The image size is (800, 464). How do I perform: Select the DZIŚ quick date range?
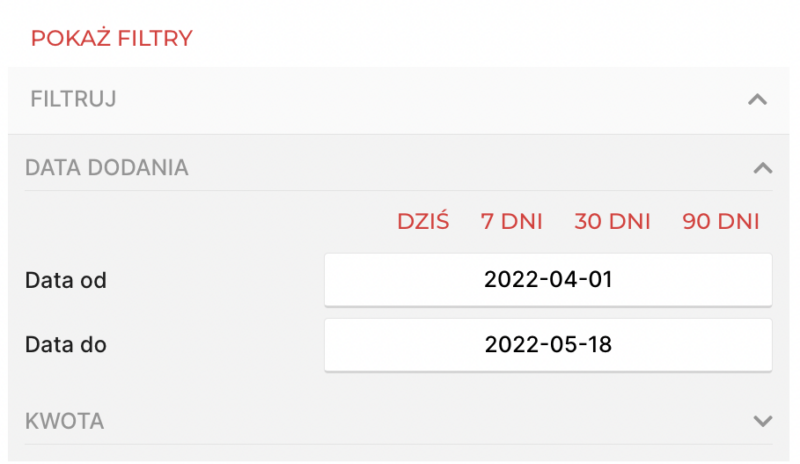tap(423, 222)
